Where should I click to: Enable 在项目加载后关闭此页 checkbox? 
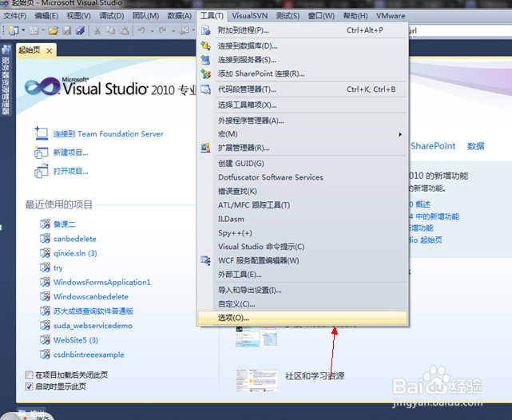point(29,374)
